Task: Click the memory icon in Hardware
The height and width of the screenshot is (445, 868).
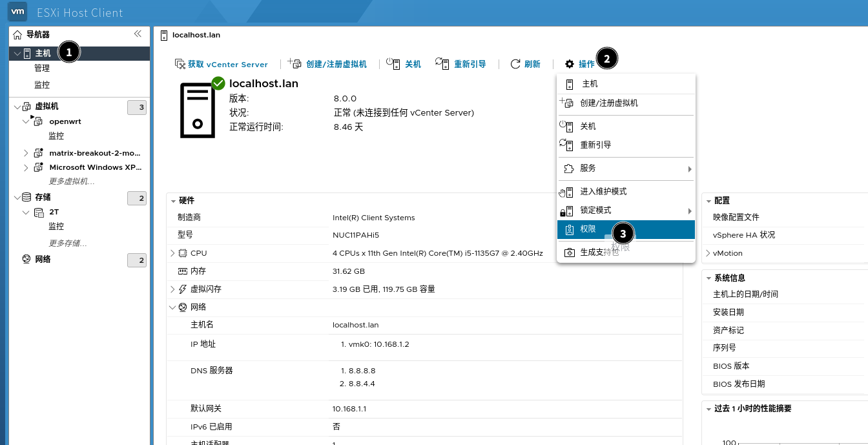Action: [183, 271]
